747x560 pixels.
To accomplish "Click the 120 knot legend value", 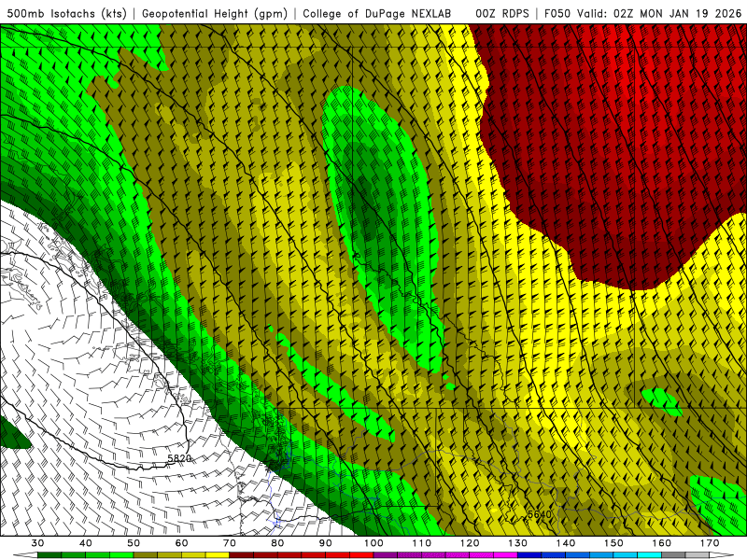I will coord(470,543).
